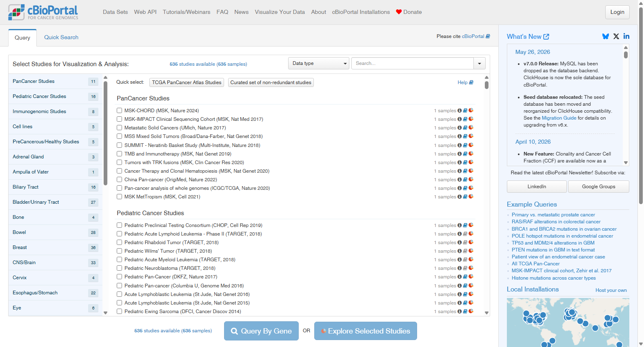Click cancer type sidebar scrollbar thumb
Screen dimensions: 644x347
click(x=105, y=133)
